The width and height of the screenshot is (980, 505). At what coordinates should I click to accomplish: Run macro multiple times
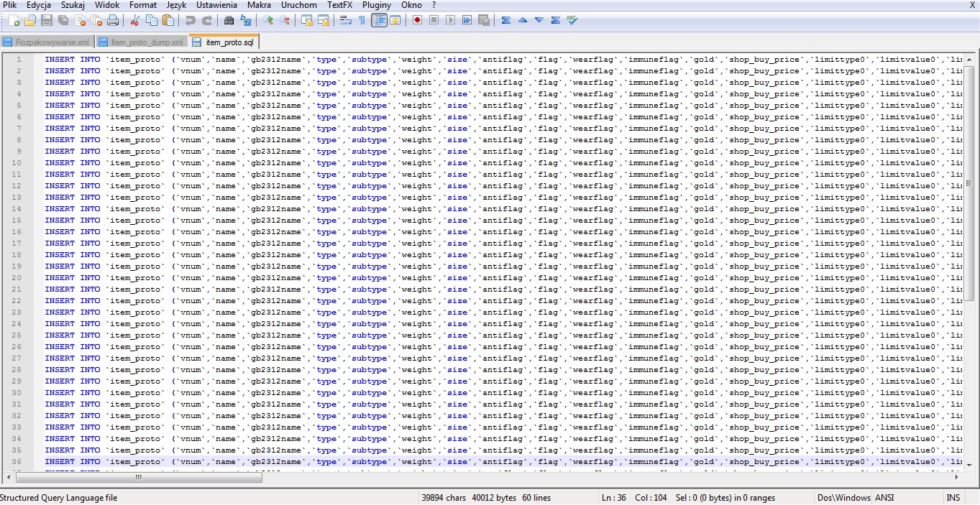point(467,20)
